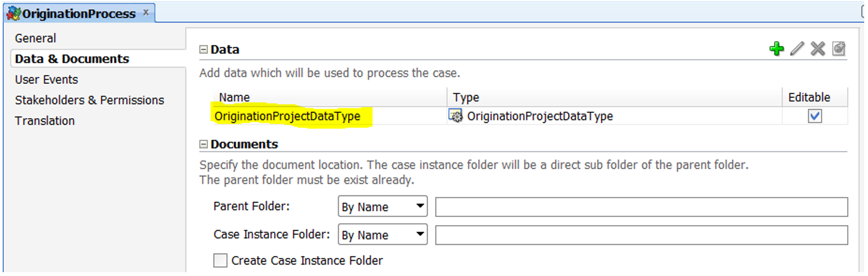Click the OriginationProcess tab icon
Viewport: 868px width, 276px height.
click(14, 14)
